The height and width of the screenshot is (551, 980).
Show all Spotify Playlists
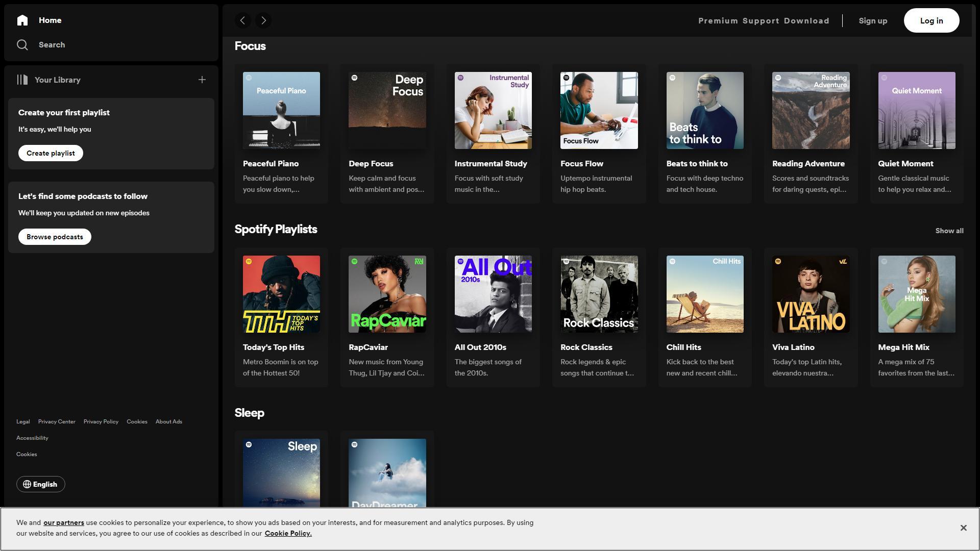(x=949, y=231)
